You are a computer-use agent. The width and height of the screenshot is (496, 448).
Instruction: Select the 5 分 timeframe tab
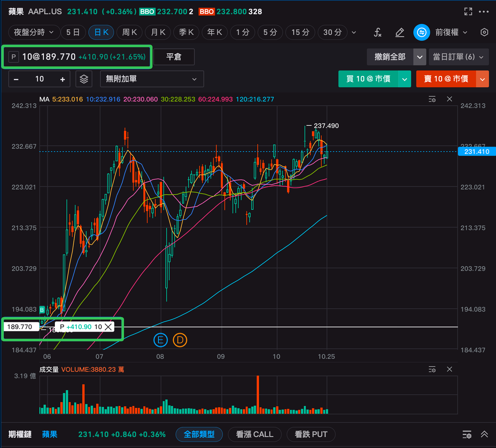click(270, 32)
